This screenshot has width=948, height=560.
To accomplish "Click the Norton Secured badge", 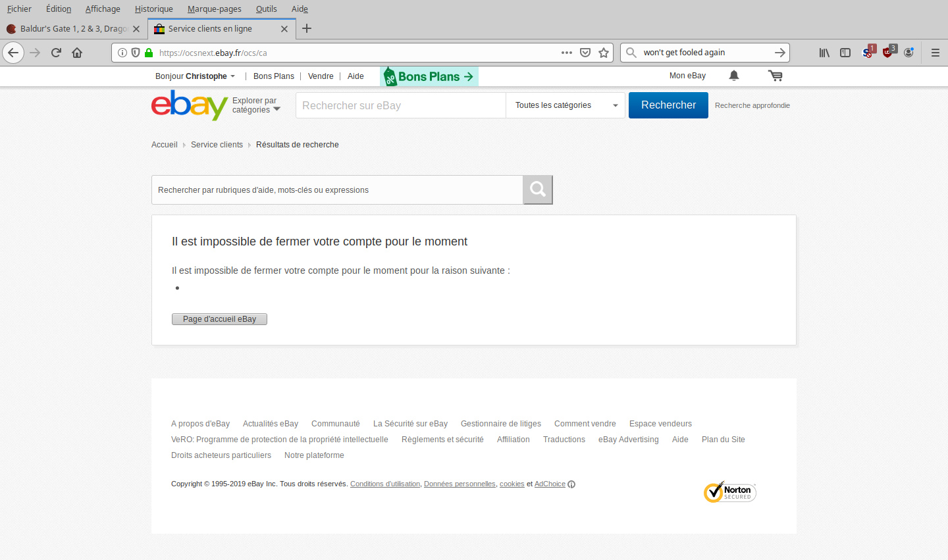I will 730,492.
